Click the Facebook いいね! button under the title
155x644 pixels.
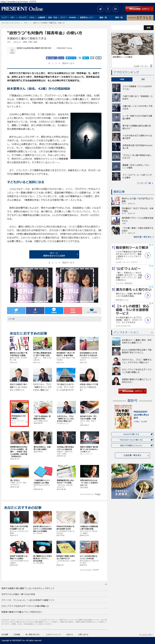(x=52, y=58)
